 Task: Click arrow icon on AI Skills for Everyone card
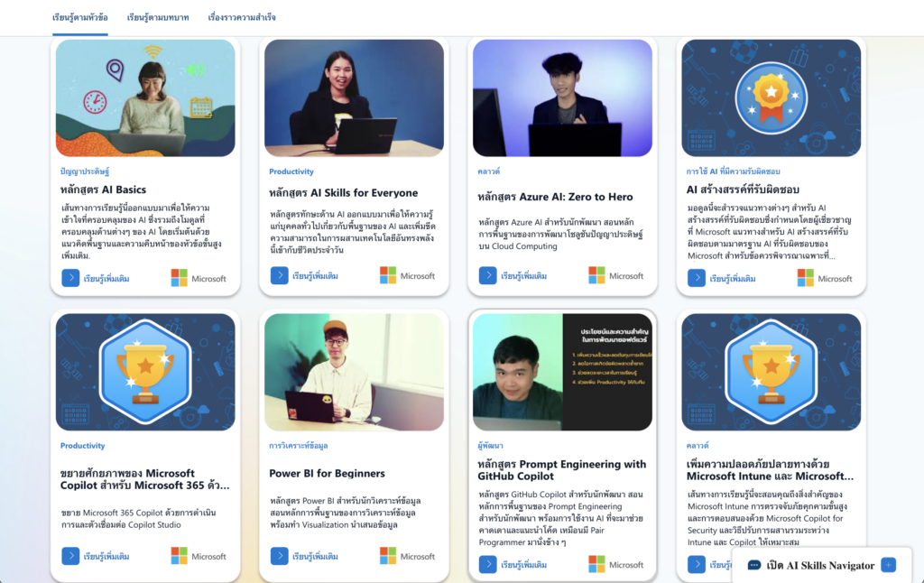tap(280, 275)
